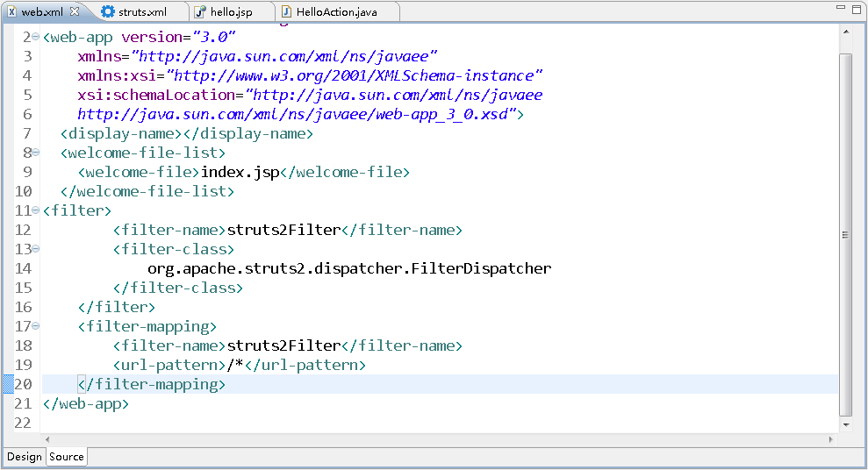Collapse the web-app element fold marker
The image size is (868, 470).
[36, 37]
